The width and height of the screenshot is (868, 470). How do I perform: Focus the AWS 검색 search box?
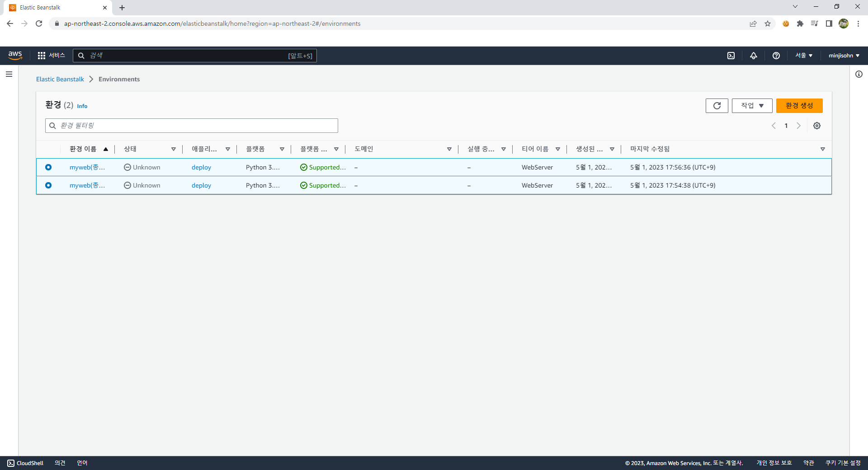(195, 56)
